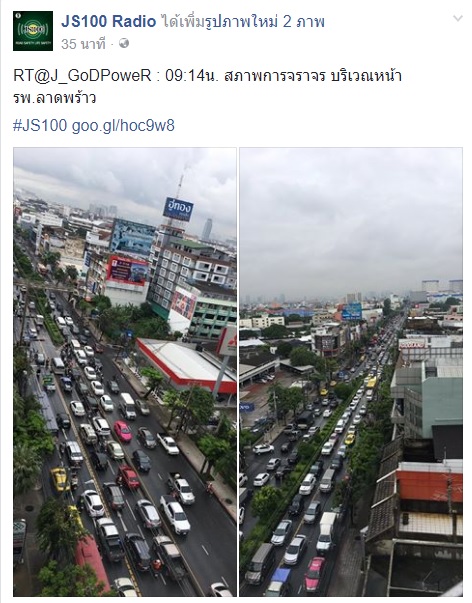Open the 35 นาที timestamp link

pyautogui.click(x=83, y=44)
